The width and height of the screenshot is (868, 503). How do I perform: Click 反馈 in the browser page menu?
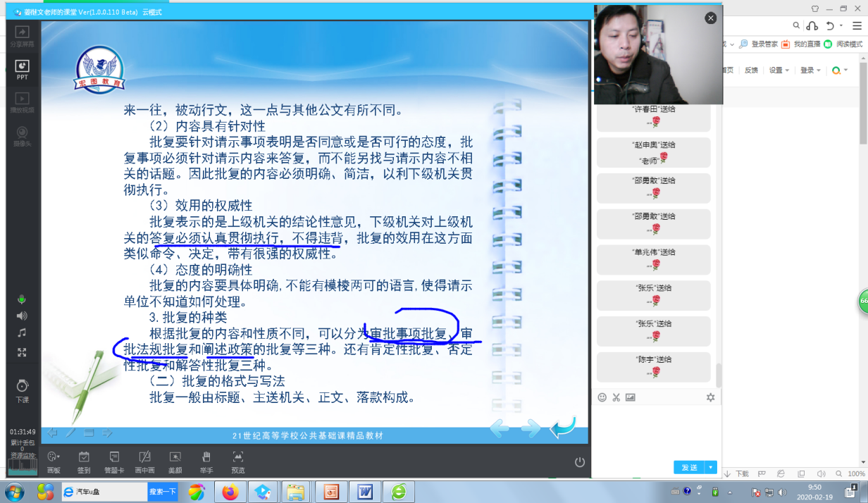[x=751, y=70]
